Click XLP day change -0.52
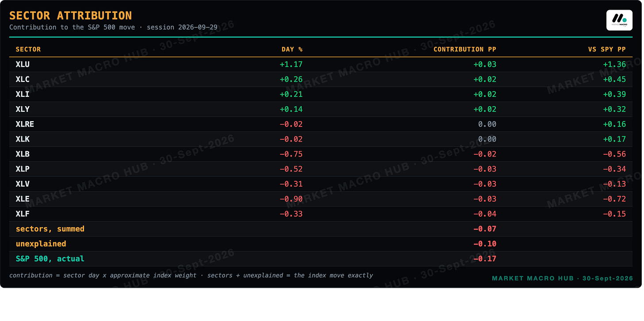 click(x=291, y=169)
